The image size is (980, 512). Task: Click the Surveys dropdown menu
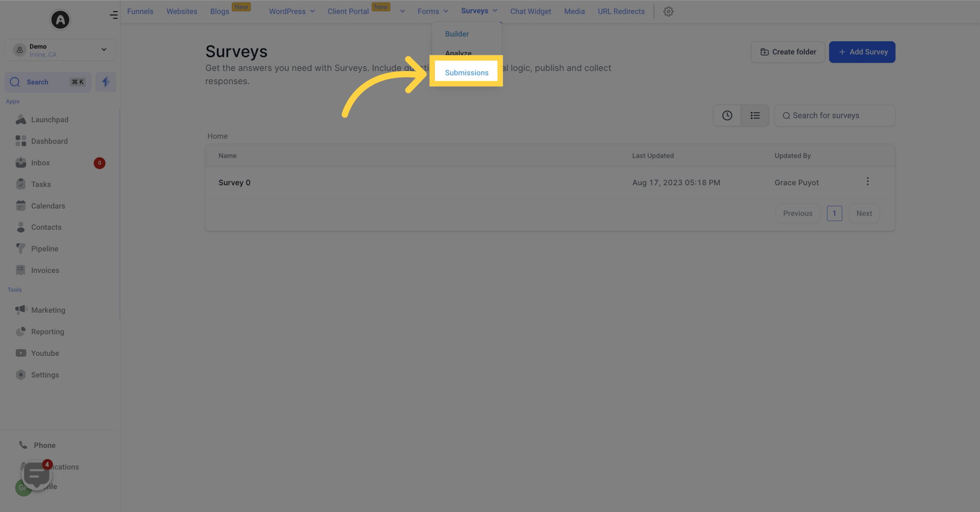[479, 11]
